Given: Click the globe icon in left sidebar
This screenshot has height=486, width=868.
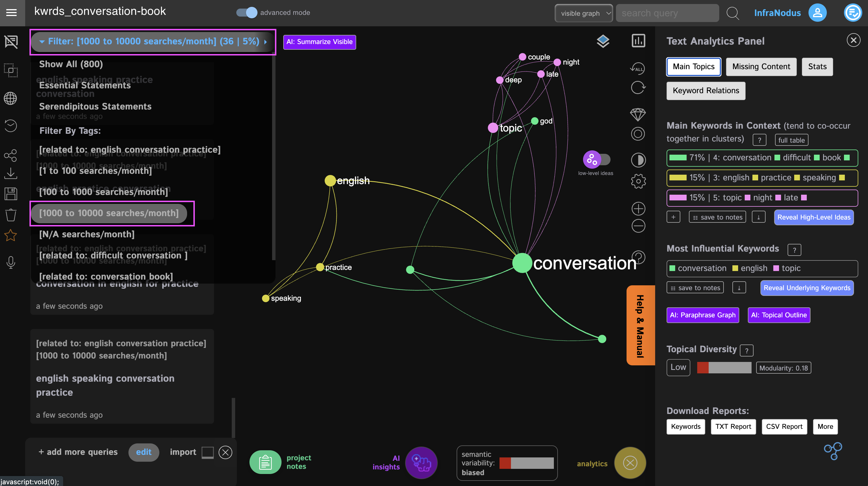Looking at the screenshot, I should point(11,98).
